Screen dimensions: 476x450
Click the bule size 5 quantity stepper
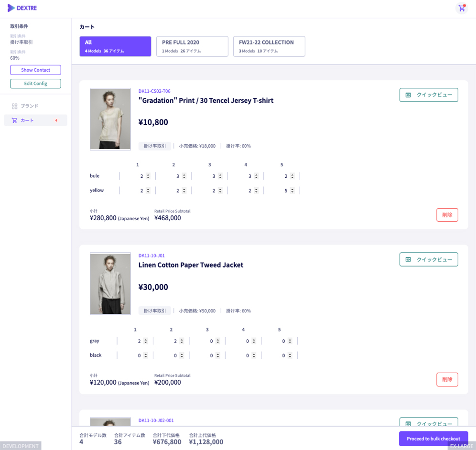click(x=292, y=176)
